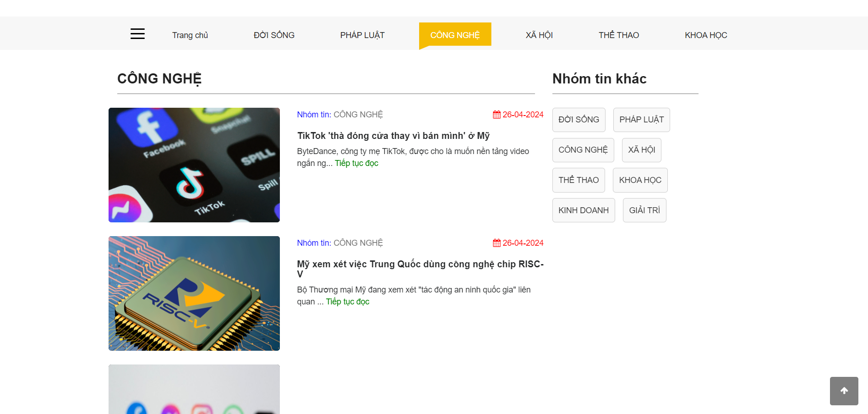Image resolution: width=868 pixels, height=414 pixels.
Task: Click Nhóm tin CÔNG NGHỆ label of TikTok article
Action: tap(340, 115)
